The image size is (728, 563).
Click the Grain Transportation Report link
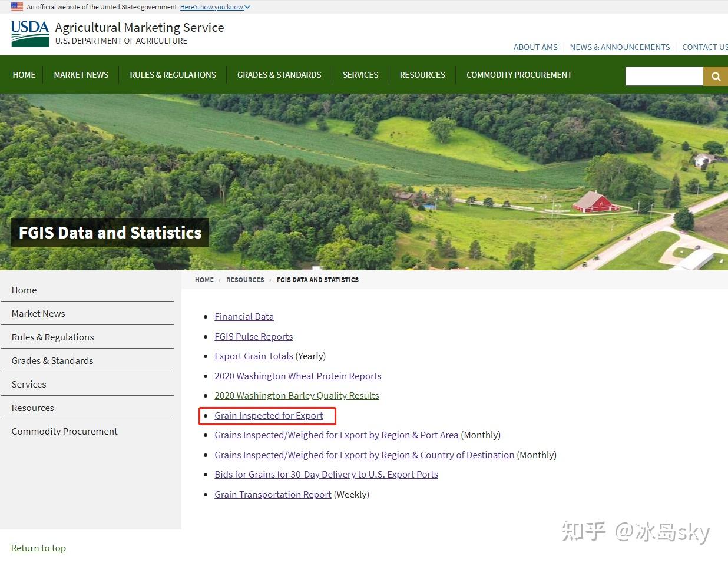coord(272,494)
